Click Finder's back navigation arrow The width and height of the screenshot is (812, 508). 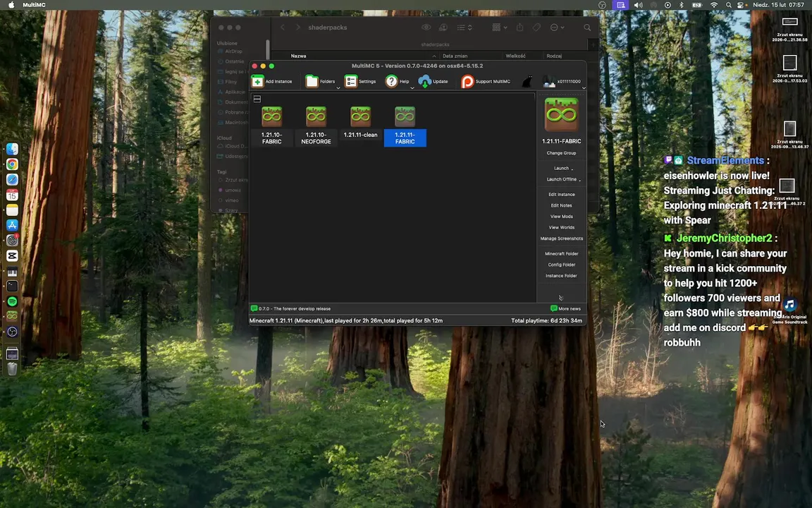283,28
